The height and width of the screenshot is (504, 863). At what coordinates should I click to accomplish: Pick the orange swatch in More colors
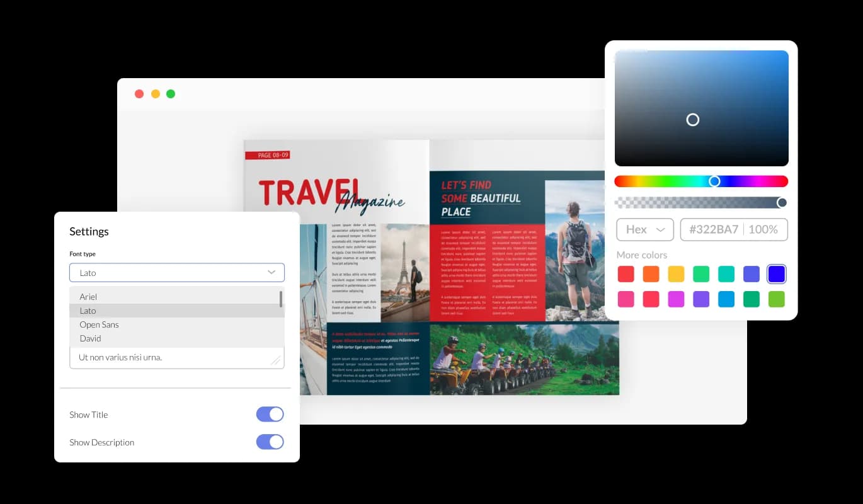click(x=651, y=273)
